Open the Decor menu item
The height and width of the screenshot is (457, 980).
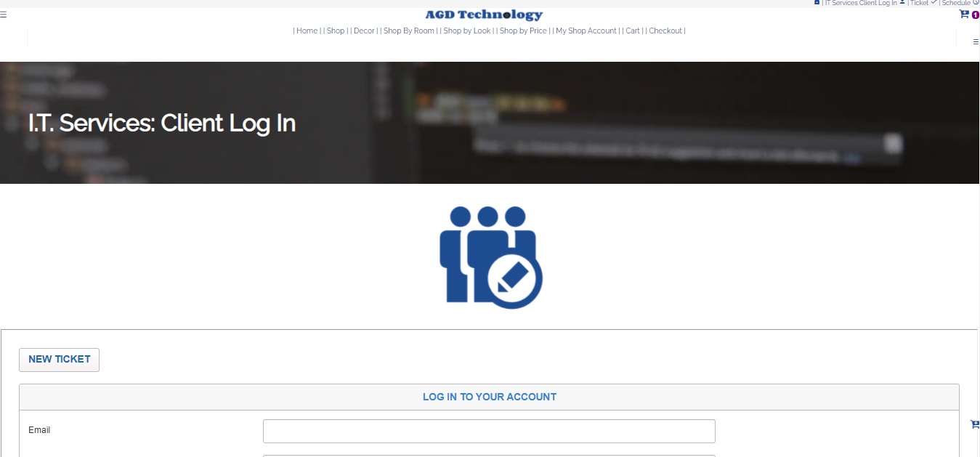coord(364,31)
